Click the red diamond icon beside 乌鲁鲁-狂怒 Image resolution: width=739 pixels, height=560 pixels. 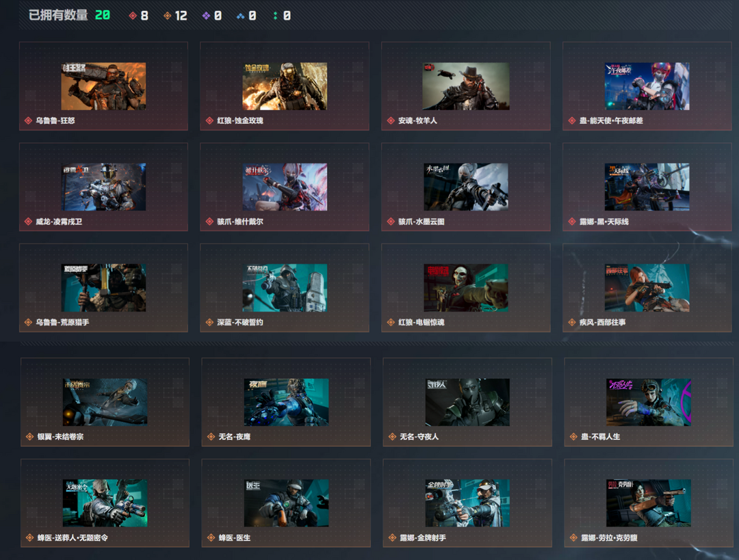[x=28, y=120]
